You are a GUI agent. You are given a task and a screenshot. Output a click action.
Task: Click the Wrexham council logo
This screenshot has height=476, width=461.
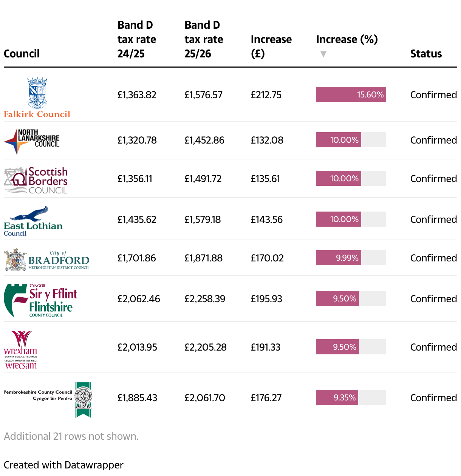21,349
